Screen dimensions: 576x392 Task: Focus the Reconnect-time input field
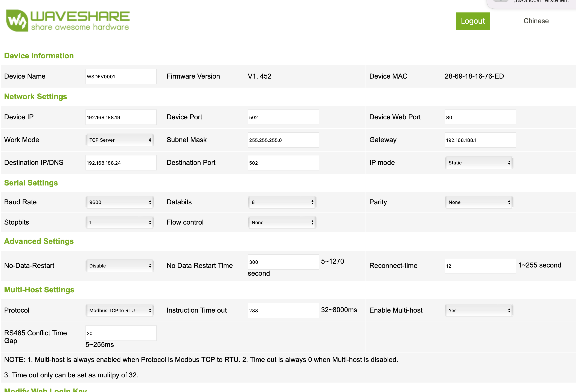click(x=480, y=266)
